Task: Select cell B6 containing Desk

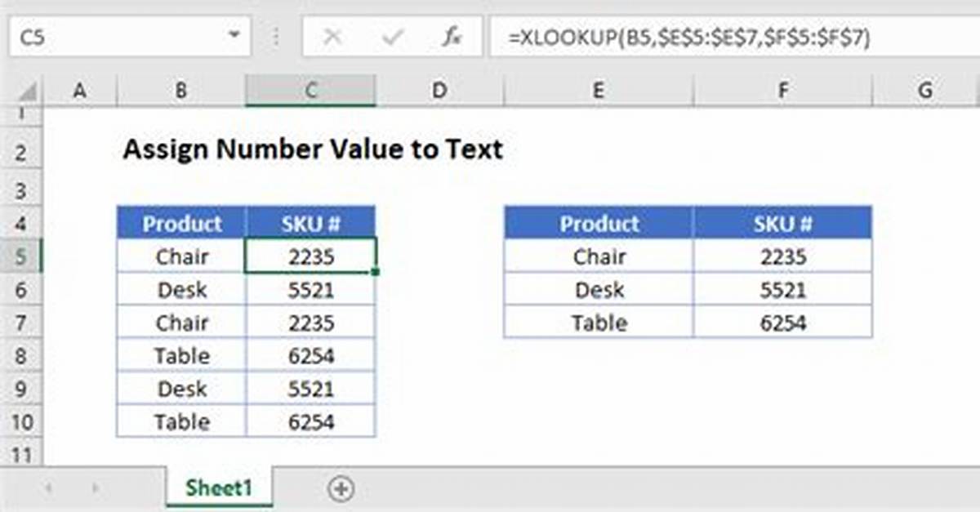Action: (181, 289)
